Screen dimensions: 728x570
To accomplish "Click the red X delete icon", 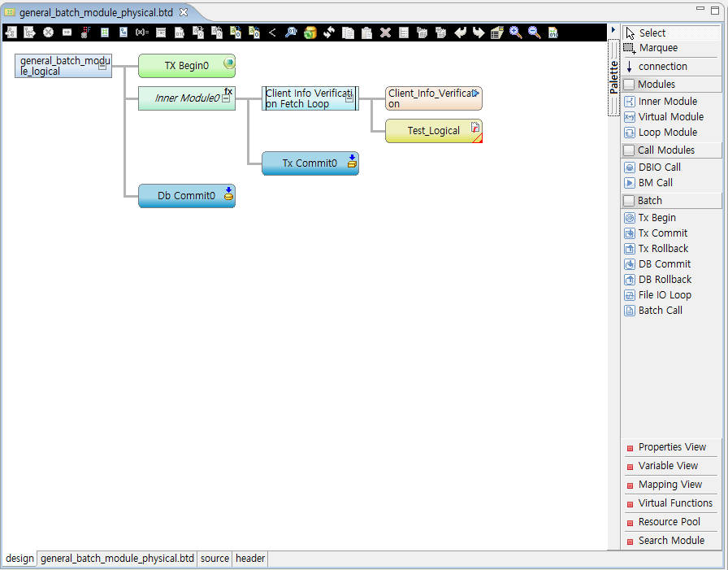I will click(x=385, y=33).
